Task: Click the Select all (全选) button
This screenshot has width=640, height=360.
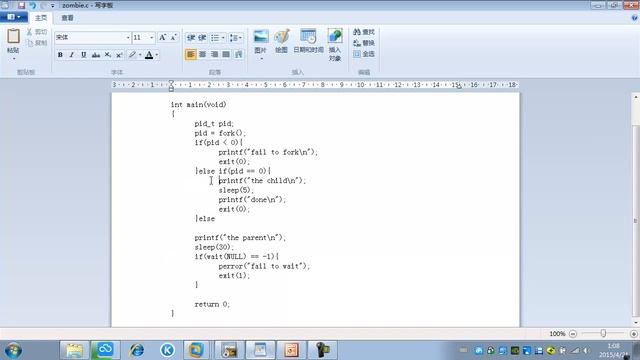Action: 364,54
